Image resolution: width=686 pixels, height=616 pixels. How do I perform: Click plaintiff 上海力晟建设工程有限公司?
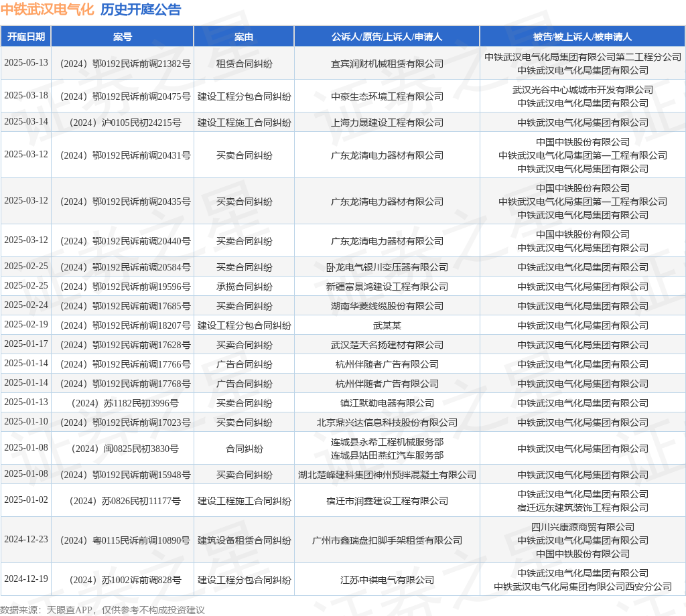(x=387, y=123)
